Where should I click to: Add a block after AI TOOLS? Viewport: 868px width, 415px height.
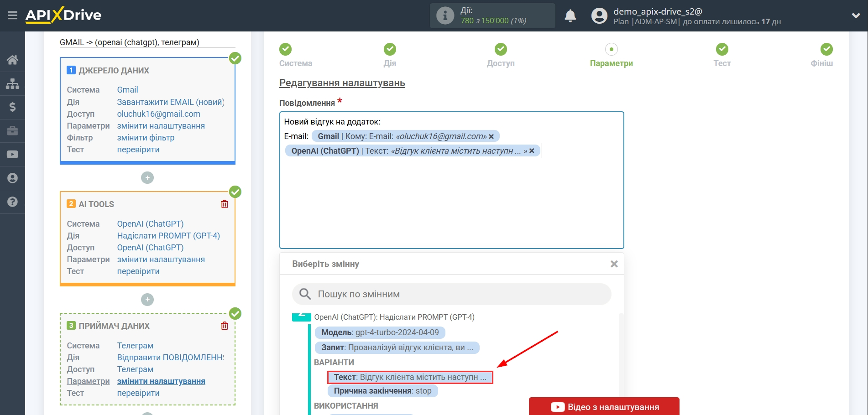[x=147, y=300]
